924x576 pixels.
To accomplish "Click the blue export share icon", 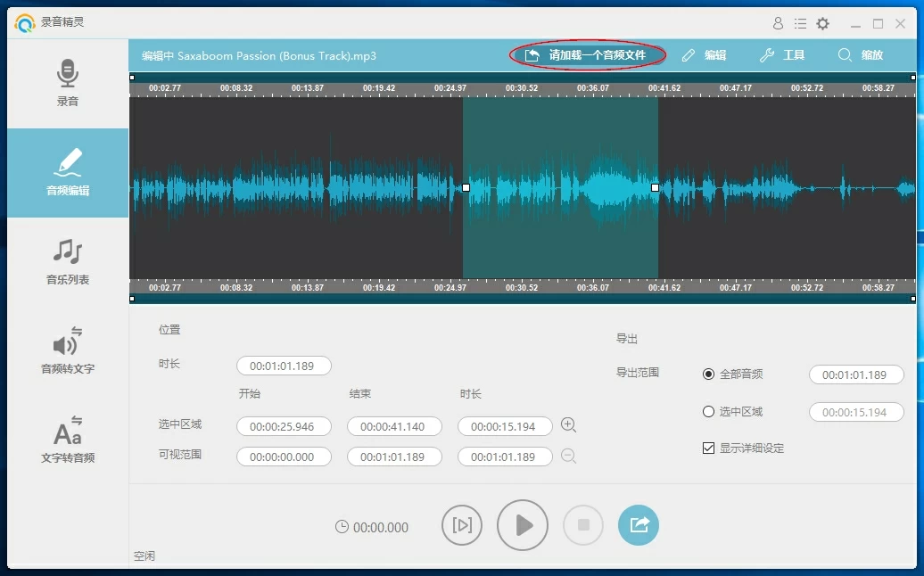I will click(639, 526).
